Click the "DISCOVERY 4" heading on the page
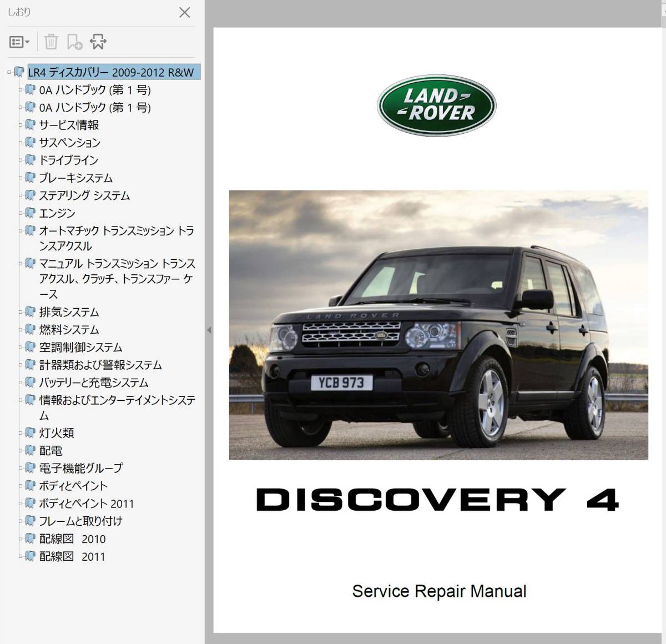666x644 pixels. (x=437, y=500)
